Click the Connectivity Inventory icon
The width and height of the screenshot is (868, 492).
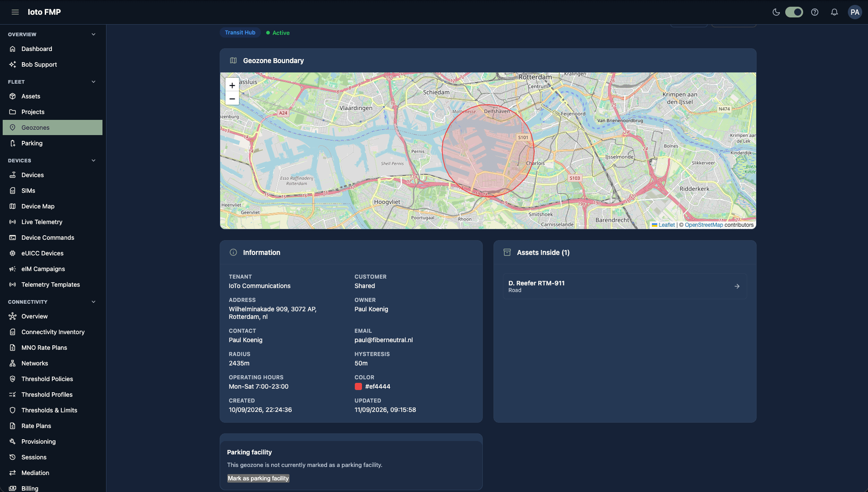coord(13,332)
